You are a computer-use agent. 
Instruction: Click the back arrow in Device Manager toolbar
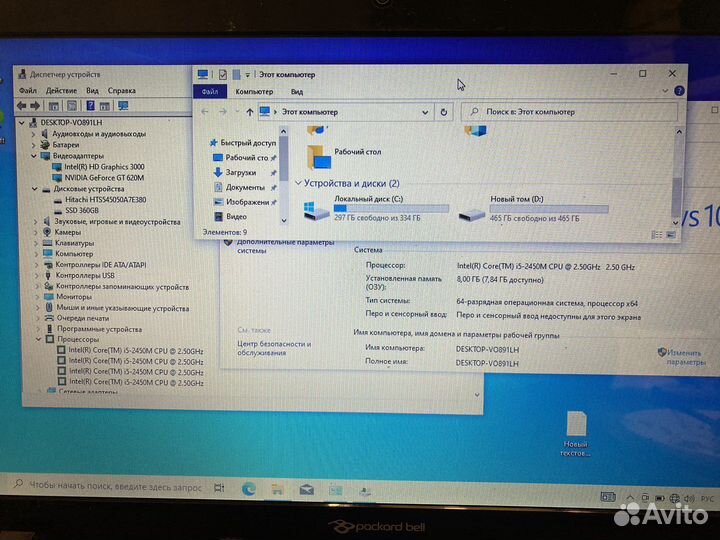click(22, 106)
